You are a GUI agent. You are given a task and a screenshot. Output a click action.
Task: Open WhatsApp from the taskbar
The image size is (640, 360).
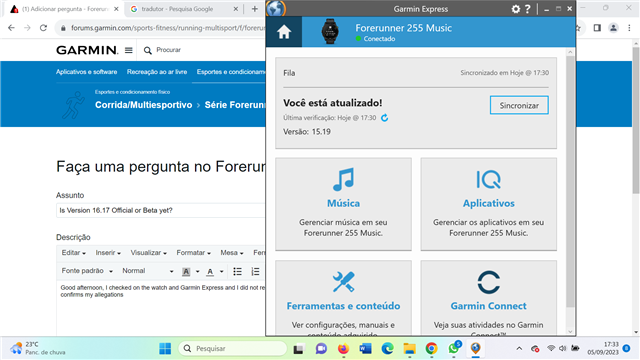453,349
